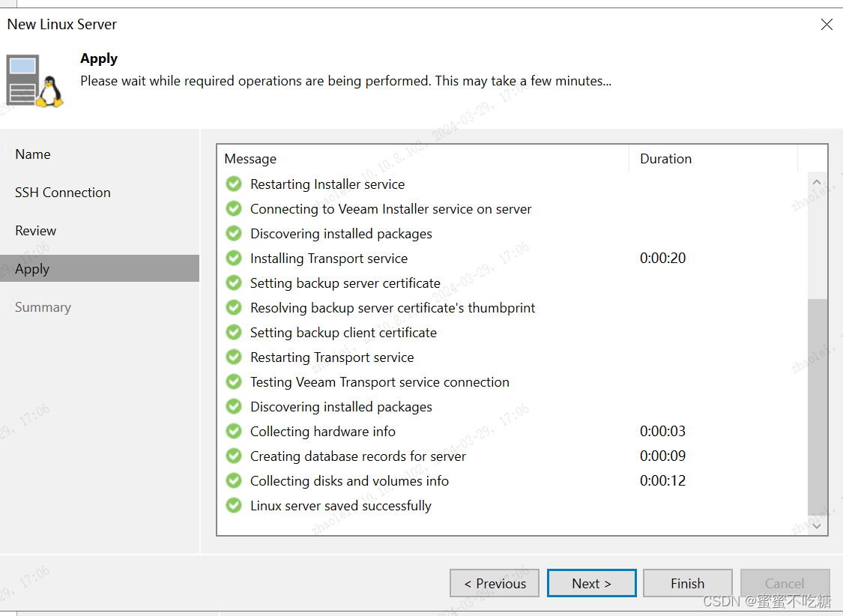This screenshot has height=616, width=843.
Task: Proceed with the Next button
Action: (x=591, y=583)
